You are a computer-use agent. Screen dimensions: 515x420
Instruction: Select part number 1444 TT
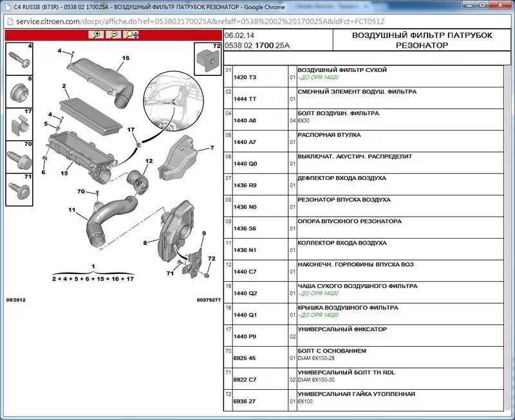point(245,99)
